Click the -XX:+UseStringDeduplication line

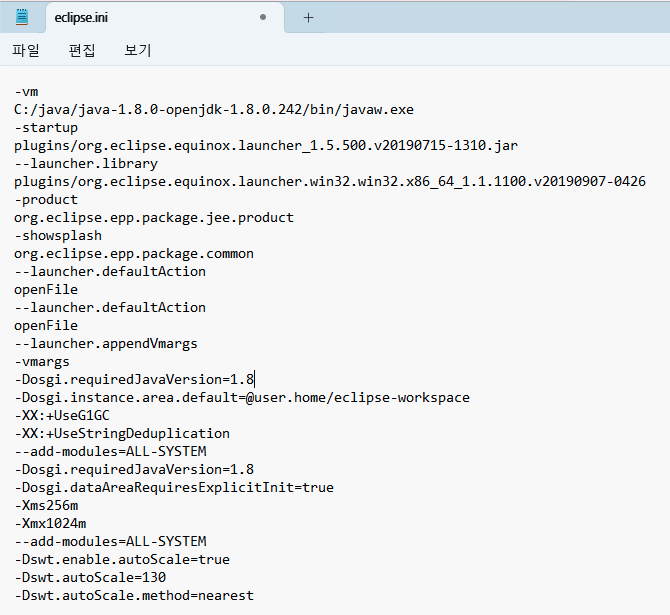tap(122, 433)
